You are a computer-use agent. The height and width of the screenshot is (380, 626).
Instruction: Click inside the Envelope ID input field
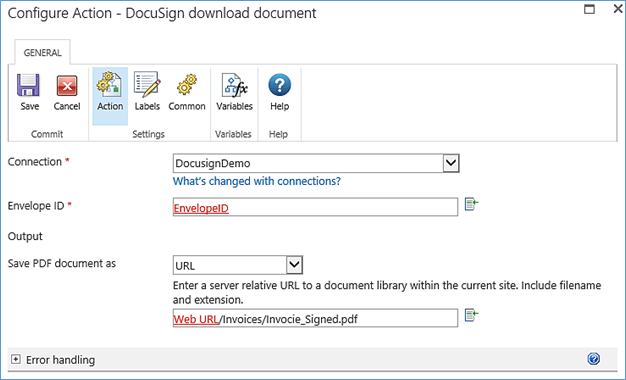[315, 207]
